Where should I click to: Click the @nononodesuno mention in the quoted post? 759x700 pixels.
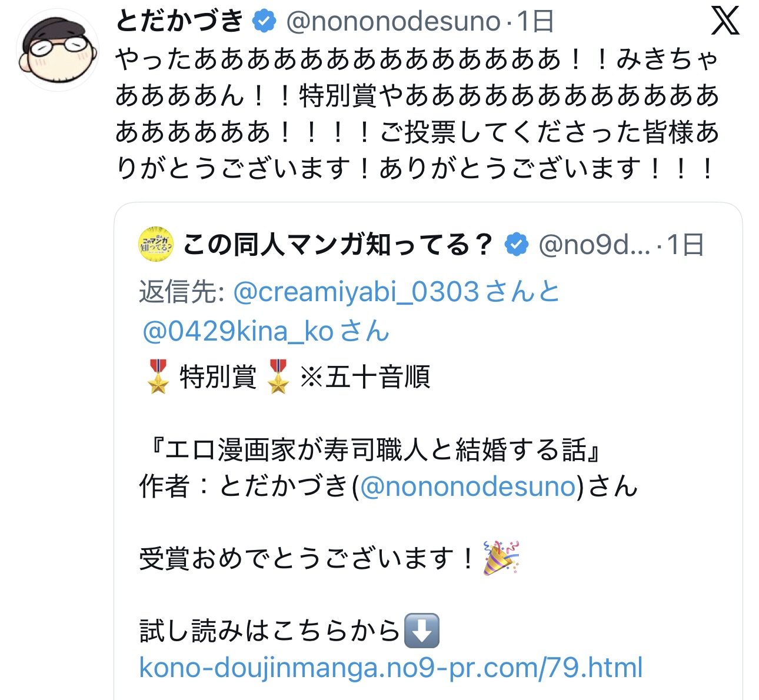click(x=468, y=487)
